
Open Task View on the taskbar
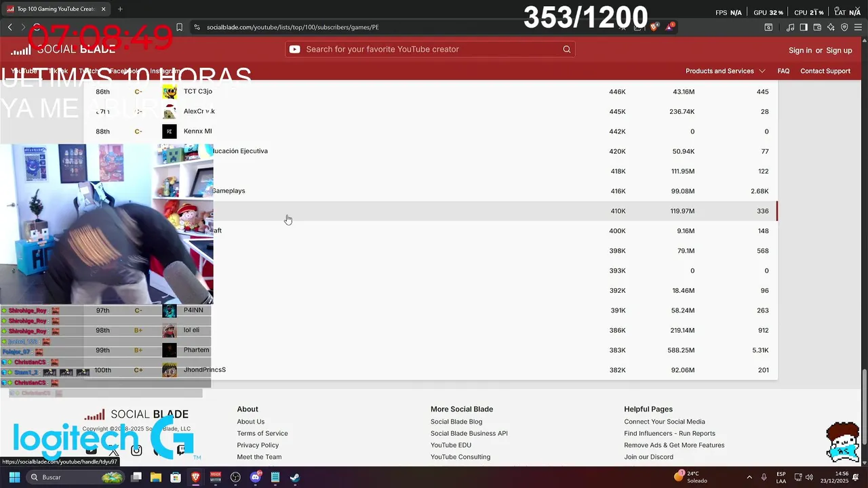[136, 477]
